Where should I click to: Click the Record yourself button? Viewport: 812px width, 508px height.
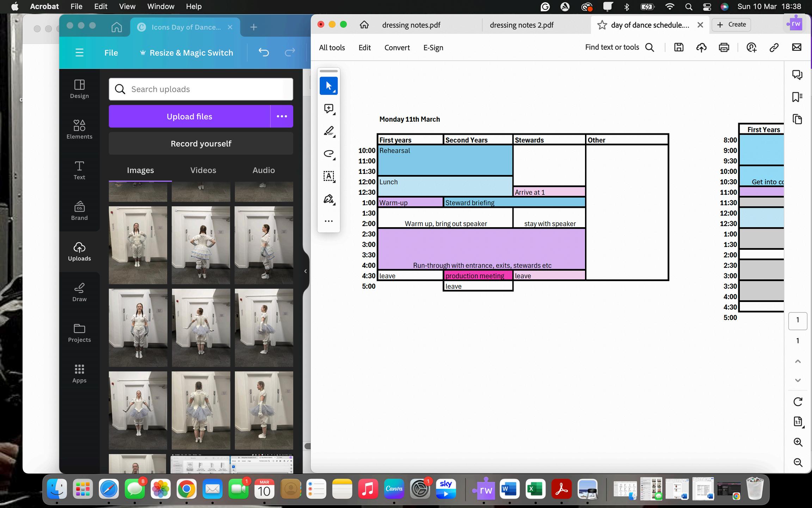(201, 144)
